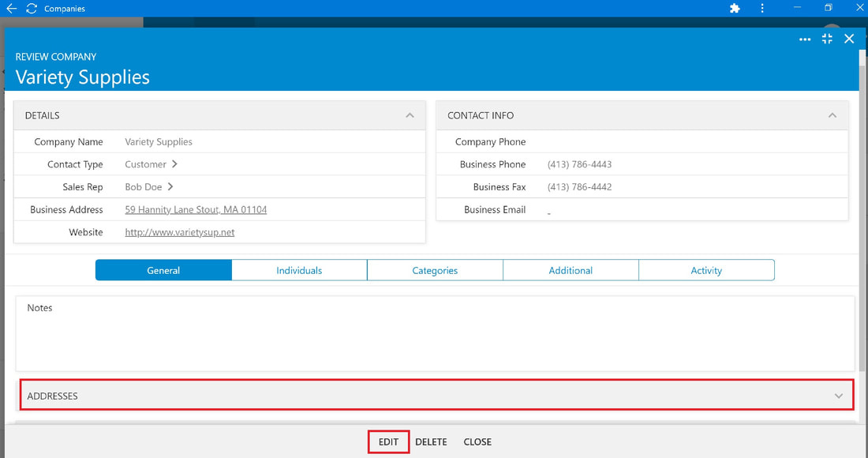The width and height of the screenshot is (868, 458).
Task: Click the back arrow in title bar
Action: [x=11, y=9]
